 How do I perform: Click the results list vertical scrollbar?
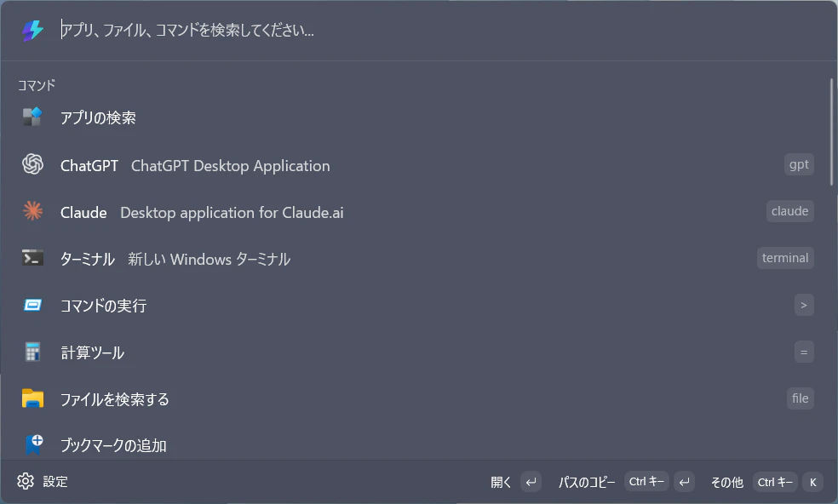(831, 132)
